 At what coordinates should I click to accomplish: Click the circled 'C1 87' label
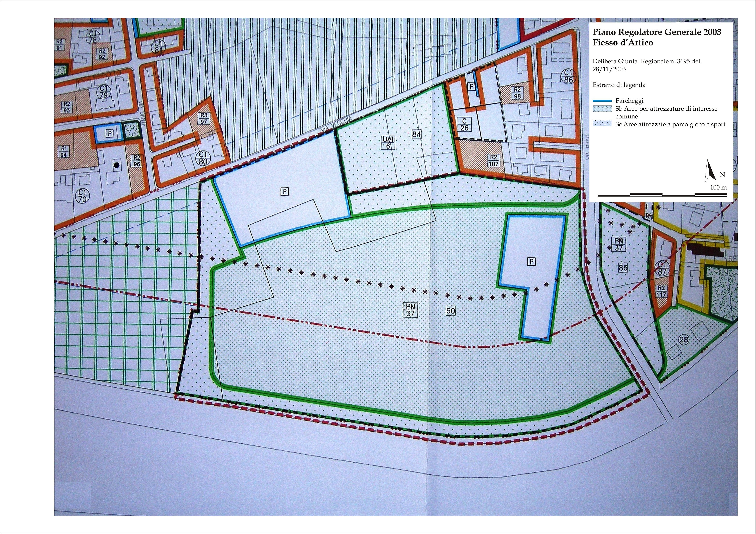click(x=662, y=268)
